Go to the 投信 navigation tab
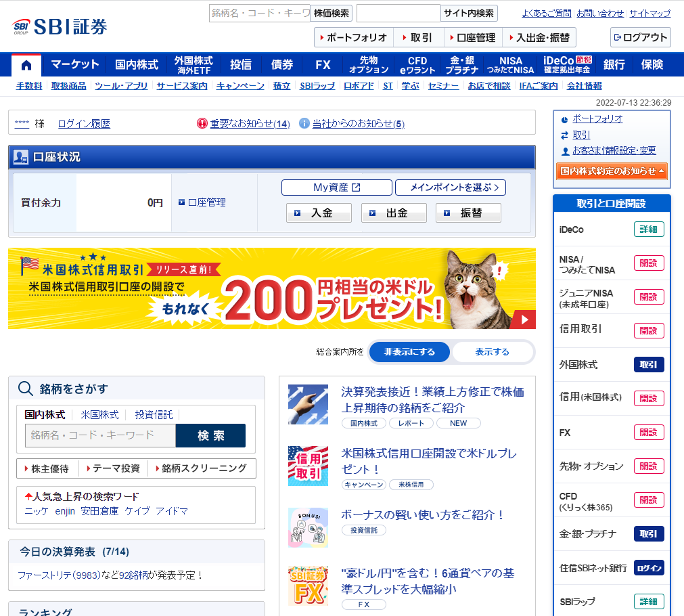Image resolution: width=684 pixels, height=616 pixels. click(241, 65)
